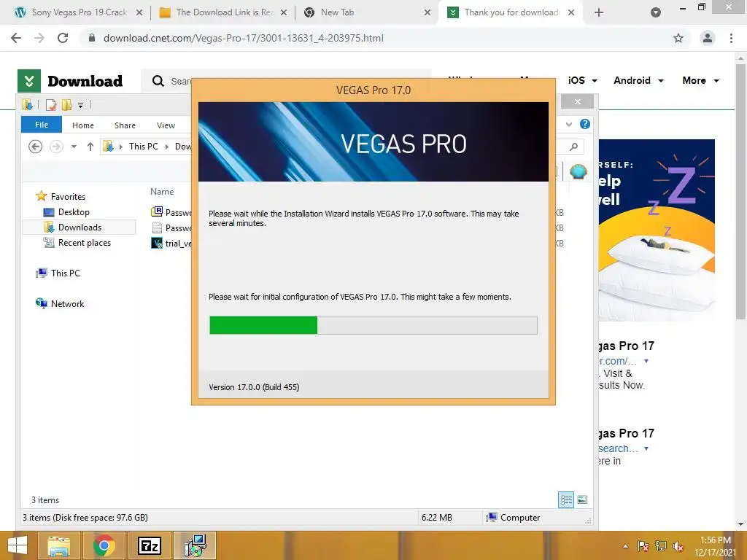The height and width of the screenshot is (560, 747).
Task: Select Desktop under Favorites
Action: pyautogui.click(x=74, y=212)
